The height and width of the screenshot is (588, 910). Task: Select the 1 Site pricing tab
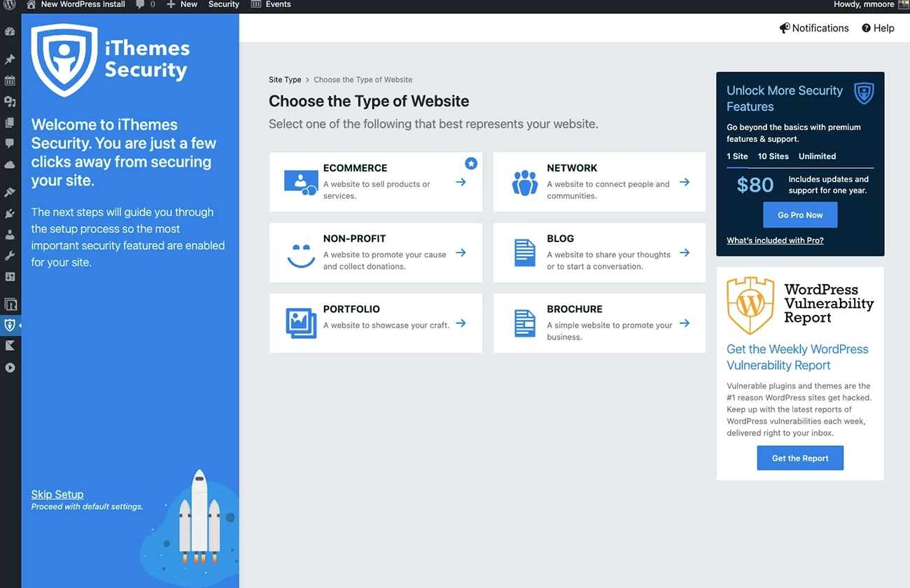[737, 156]
